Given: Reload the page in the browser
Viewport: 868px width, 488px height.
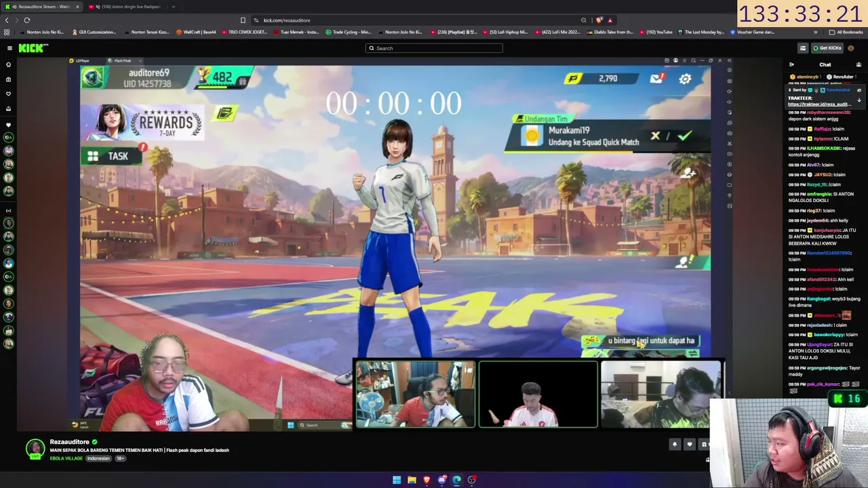Looking at the screenshot, I should click(x=27, y=20).
